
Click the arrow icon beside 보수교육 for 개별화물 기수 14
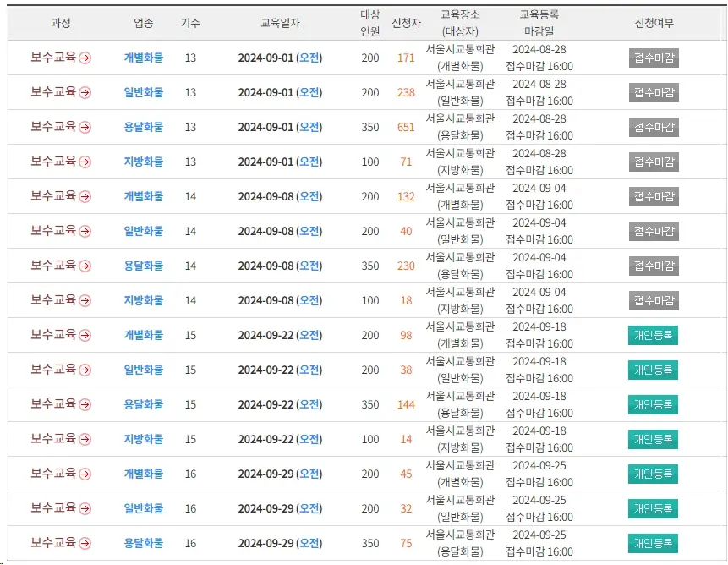(85, 196)
